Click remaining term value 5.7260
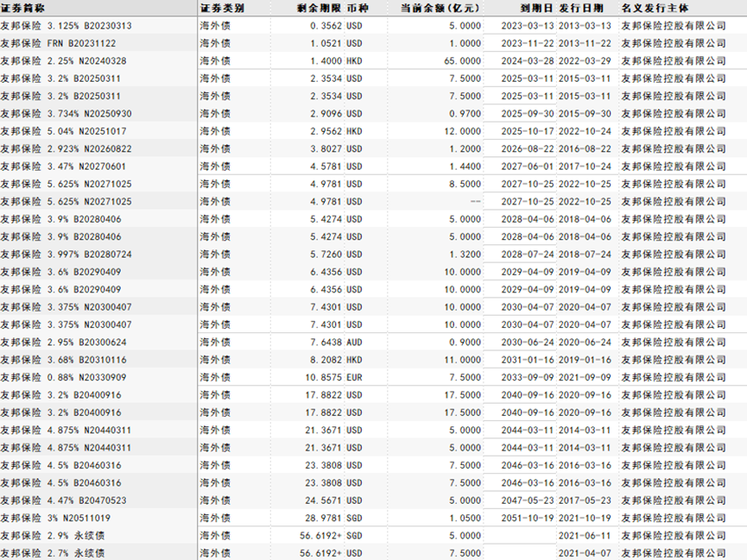Image resolution: width=747 pixels, height=560 pixels. click(x=326, y=255)
